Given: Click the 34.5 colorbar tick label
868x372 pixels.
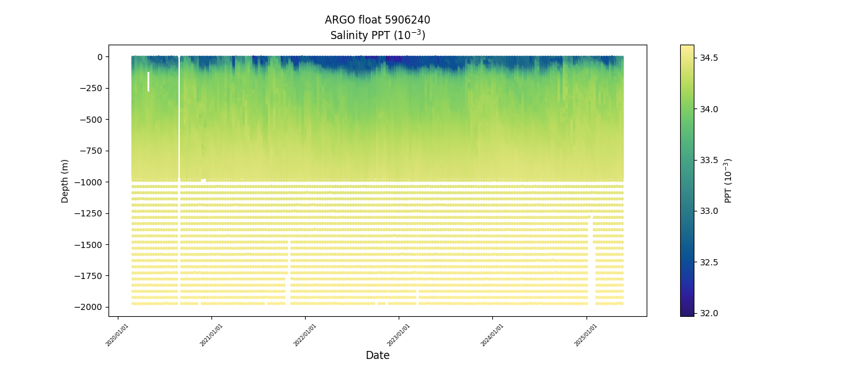Looking at the screenshot, I should pos(709,58).
